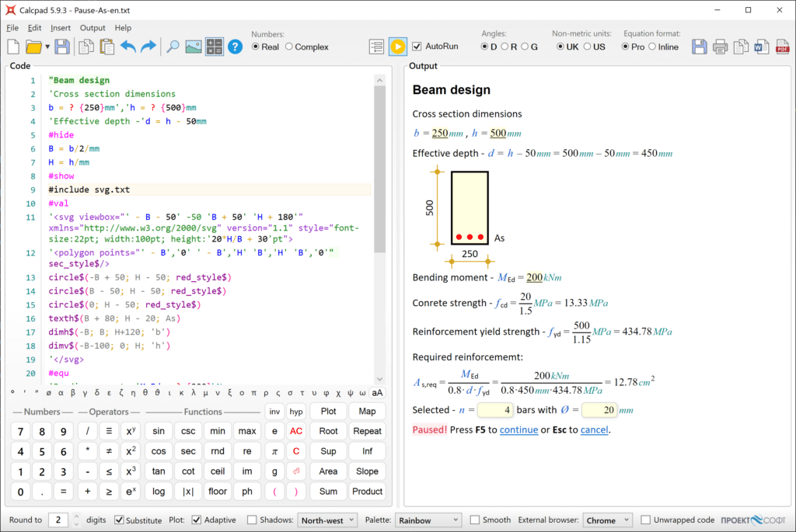
Task: Toggle the calculator keypad icon
Action: 215,47
